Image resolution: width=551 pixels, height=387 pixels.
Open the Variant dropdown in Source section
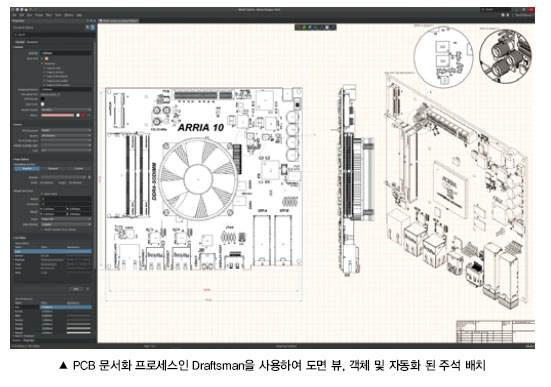tap(66, 135)
